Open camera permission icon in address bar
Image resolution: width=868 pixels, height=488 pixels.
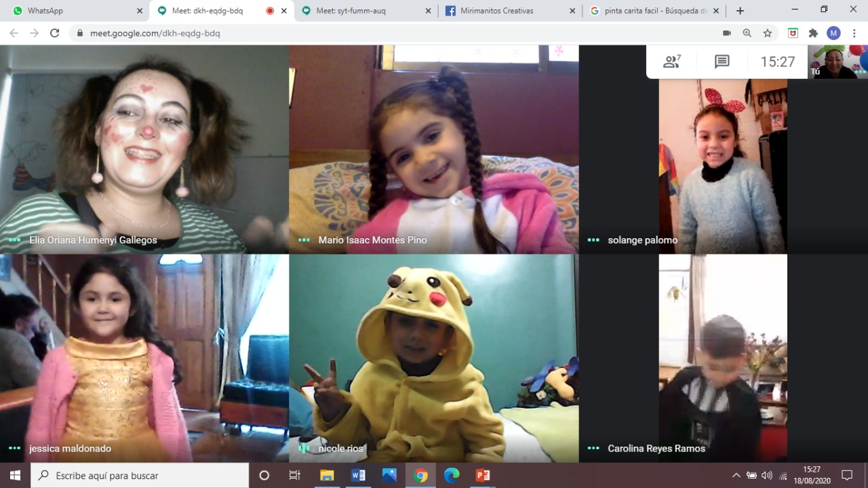click(727, 33)
